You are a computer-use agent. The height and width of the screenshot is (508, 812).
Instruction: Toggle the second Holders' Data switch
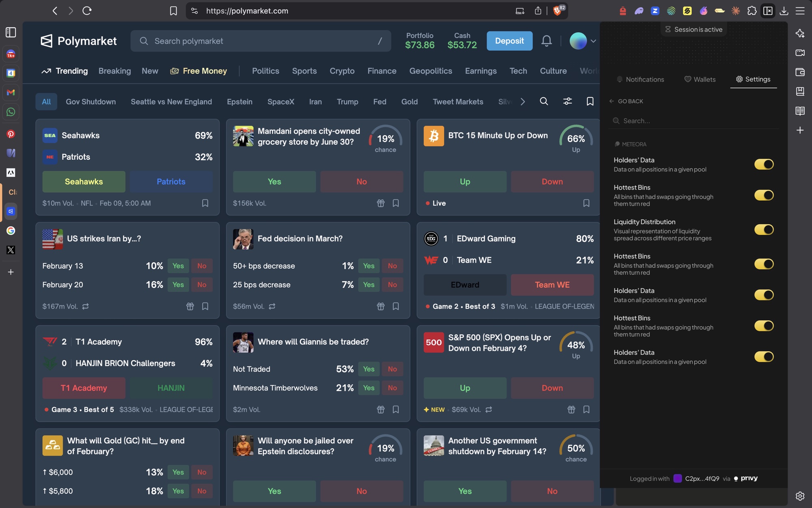click(x=764, y=295)
